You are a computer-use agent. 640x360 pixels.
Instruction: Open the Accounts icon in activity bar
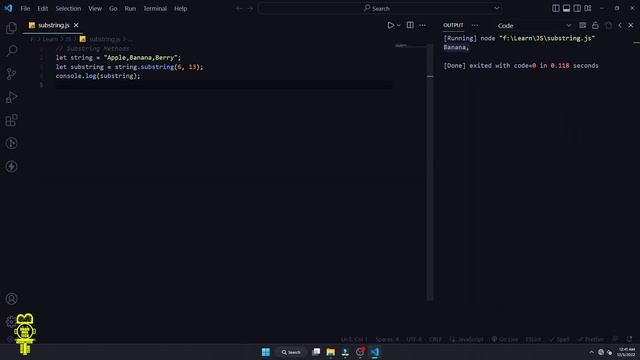[11, 299]
